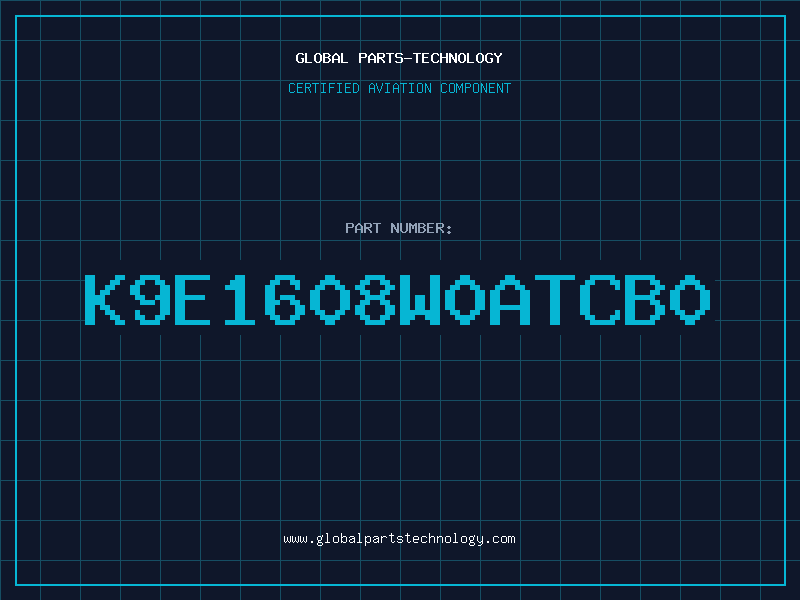Select the letter A in part number
Image resolution: width=800 pixels, height=600 pixels.
tap(510, 299)
